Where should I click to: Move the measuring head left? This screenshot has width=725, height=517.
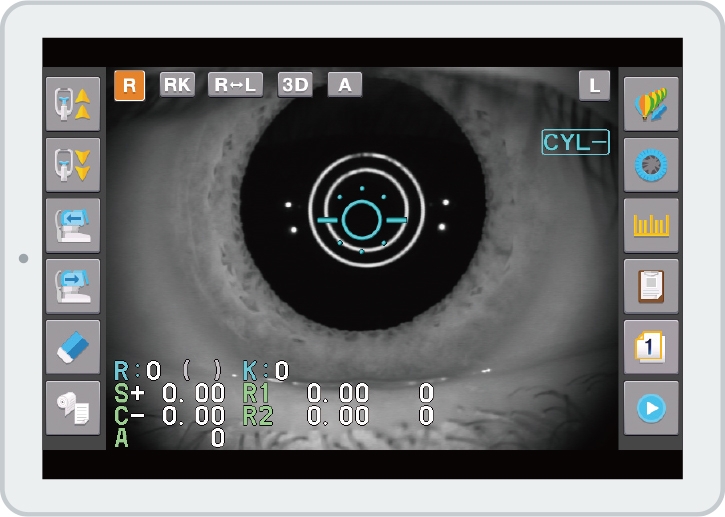(73, 226)
